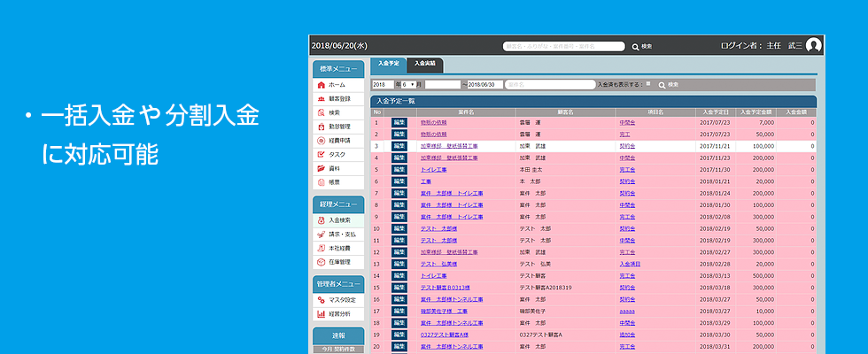This screenshot has width=868, height=354.
Task: Open the 物部の依頼 link in row 1
Action: tap(434, 122)
